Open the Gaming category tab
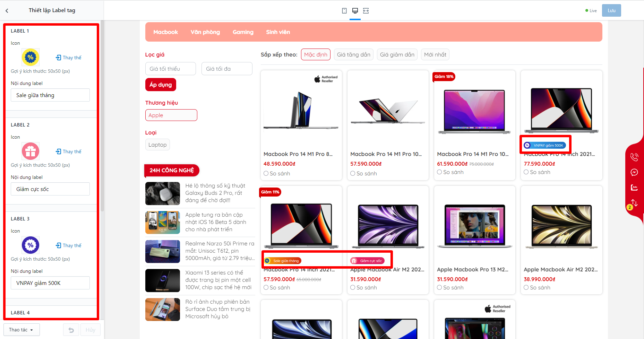 [x=243, y=32]
